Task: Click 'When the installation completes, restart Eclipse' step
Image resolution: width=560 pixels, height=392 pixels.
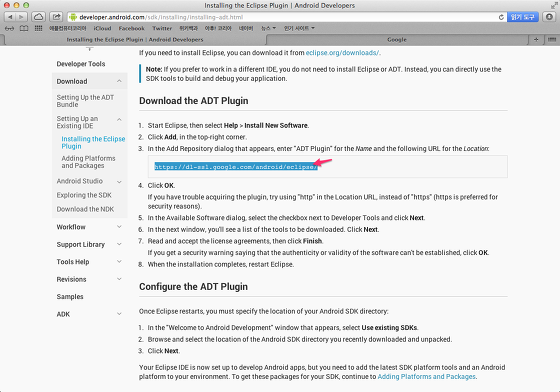Action: click(x=221, y=265)
